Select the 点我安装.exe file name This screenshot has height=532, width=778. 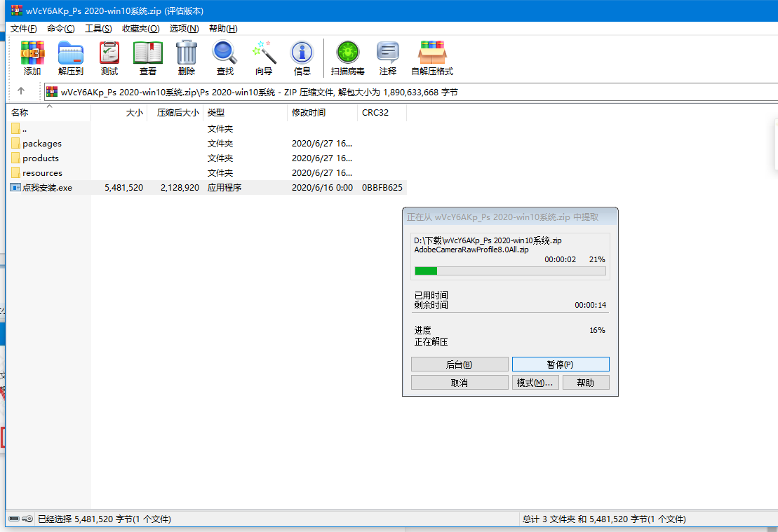tap(47, 187)
